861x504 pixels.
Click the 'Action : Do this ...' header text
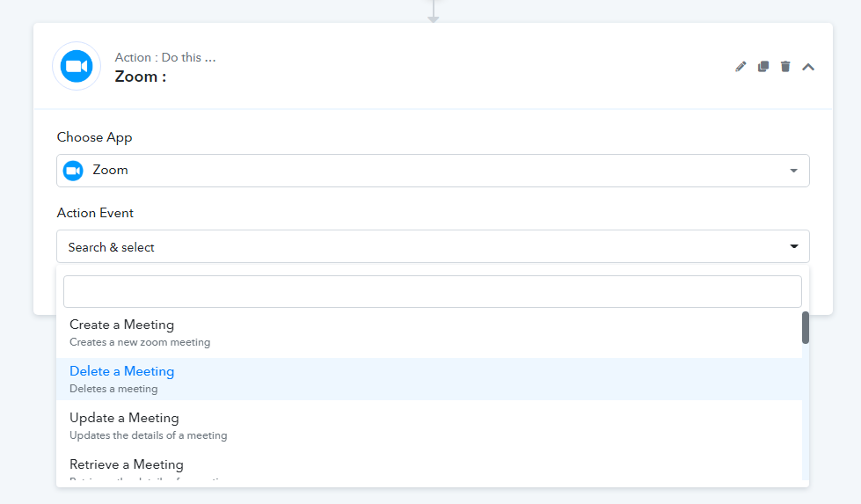point(165,58)
